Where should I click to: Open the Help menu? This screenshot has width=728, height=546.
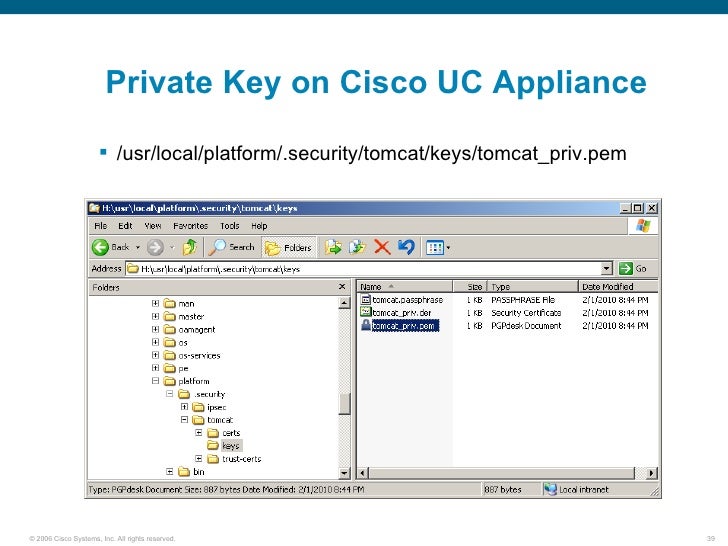(x=259, y=226)
